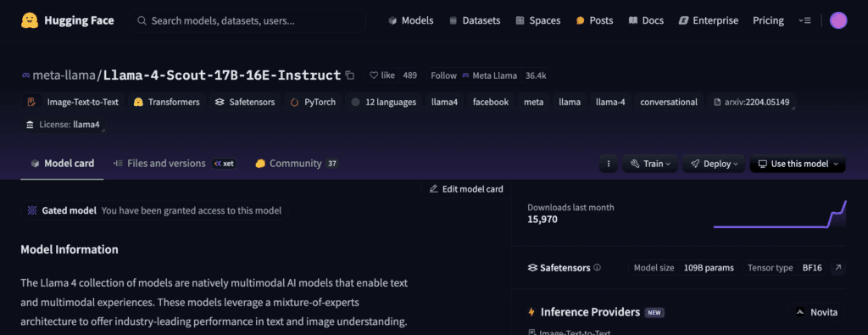868x335 pixels.
Task: Select the llama4 tag
Action: (x=444, y=102)
